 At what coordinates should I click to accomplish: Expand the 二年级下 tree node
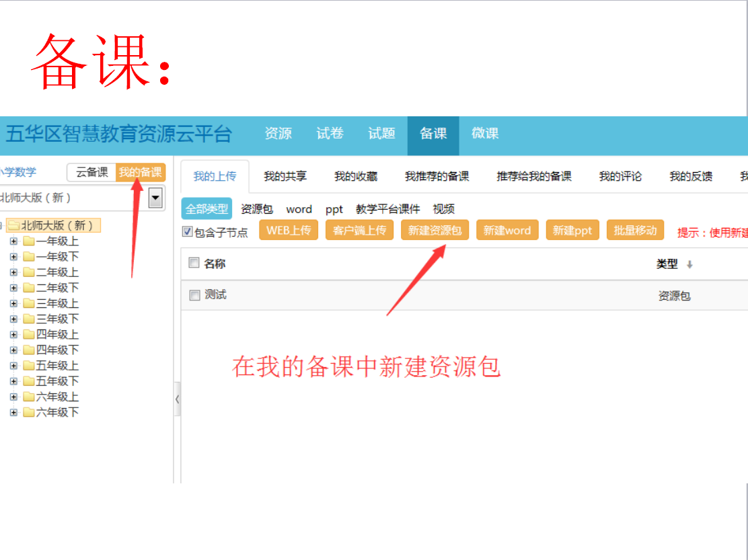(x=14, y=288)
